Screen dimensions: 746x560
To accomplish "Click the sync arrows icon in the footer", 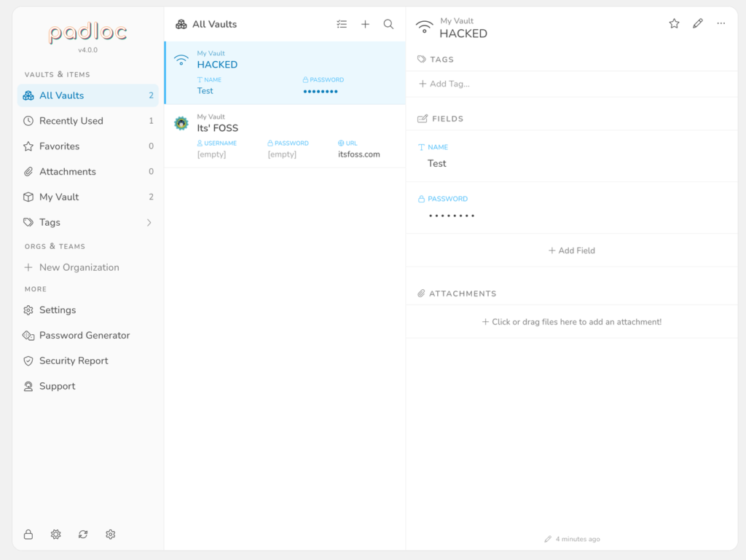I will [x=83, y=535].
